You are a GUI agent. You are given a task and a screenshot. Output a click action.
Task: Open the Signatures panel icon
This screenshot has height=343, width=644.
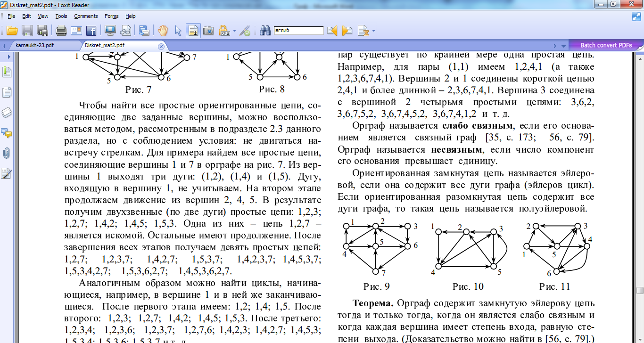(x=7, y=174)
